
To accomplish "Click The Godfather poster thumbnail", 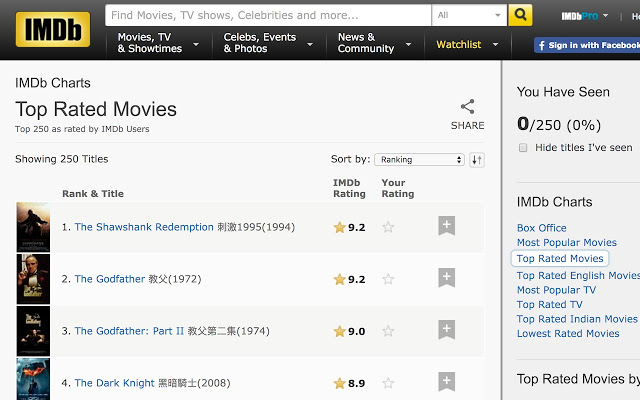I will tap(33, 279).
